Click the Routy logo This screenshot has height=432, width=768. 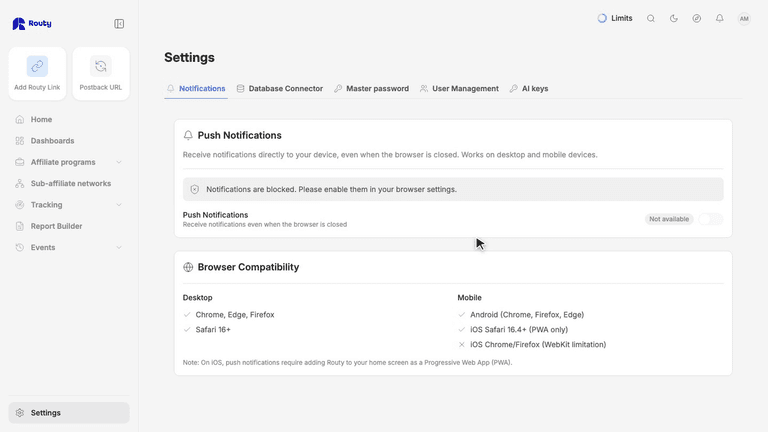32,24
